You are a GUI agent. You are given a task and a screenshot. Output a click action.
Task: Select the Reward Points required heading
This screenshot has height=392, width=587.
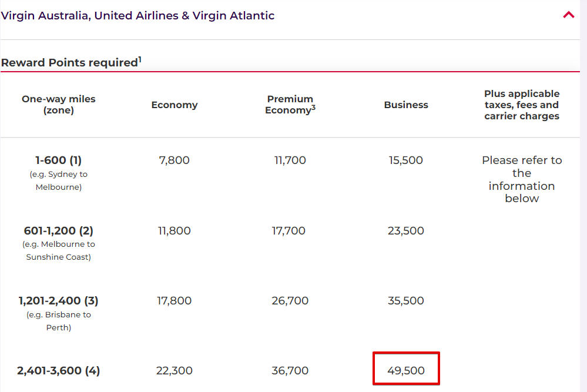pyautogui.click(x=71, y=62)
